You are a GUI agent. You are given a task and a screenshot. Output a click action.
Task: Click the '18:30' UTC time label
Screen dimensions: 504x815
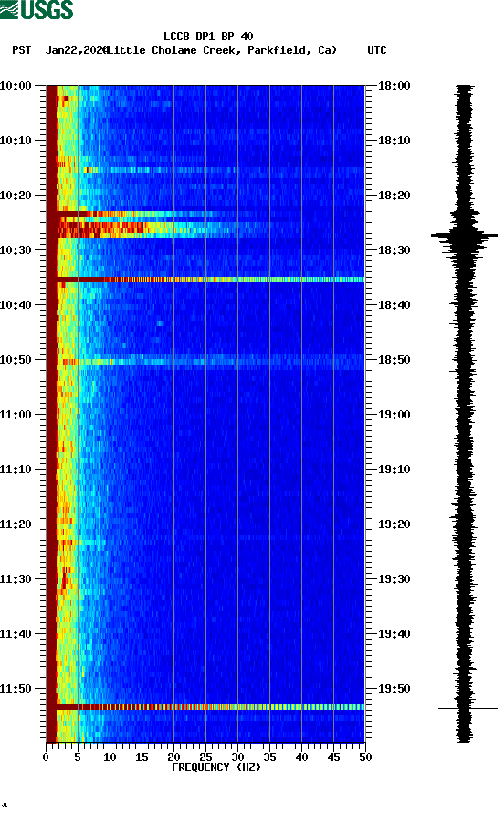click(x=394, y=250)
